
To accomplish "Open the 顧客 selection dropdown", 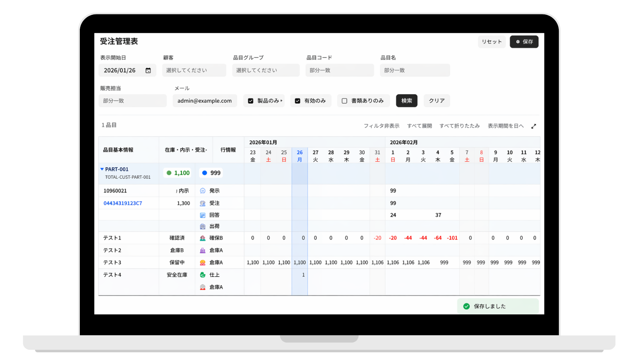I will (x=194, y=70).
